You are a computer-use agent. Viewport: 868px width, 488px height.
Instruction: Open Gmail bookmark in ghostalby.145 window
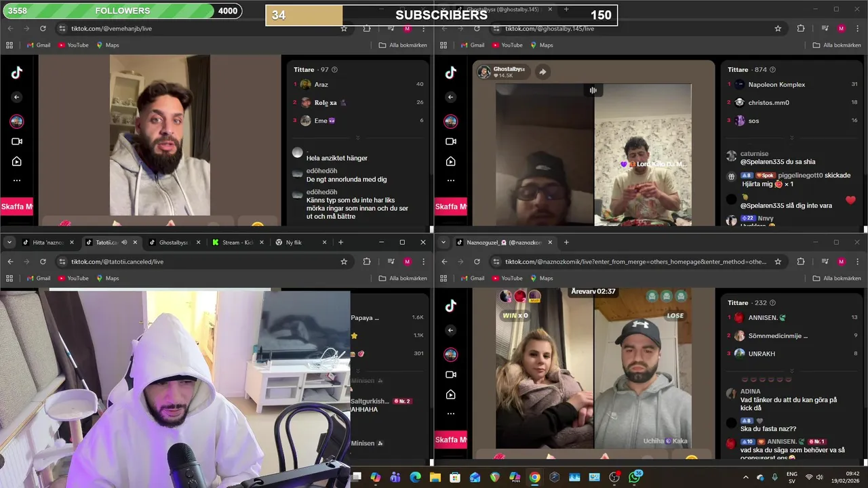473,45
